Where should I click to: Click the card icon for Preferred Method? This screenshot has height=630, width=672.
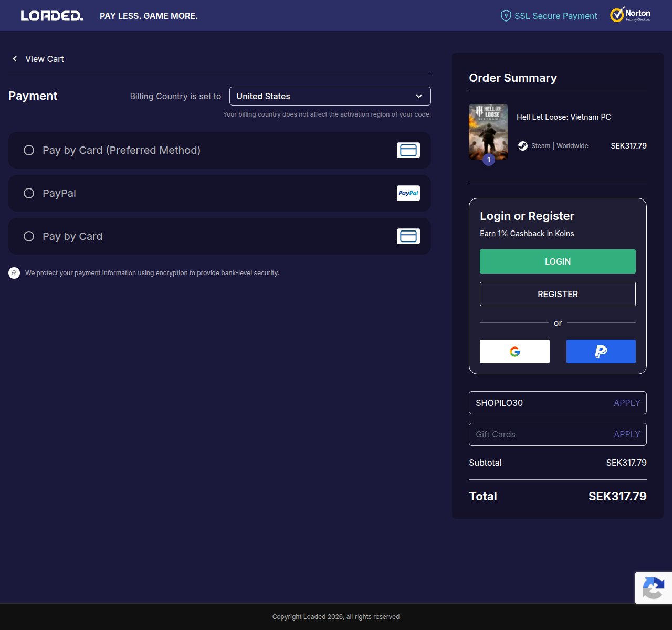[x=408, y=150]
